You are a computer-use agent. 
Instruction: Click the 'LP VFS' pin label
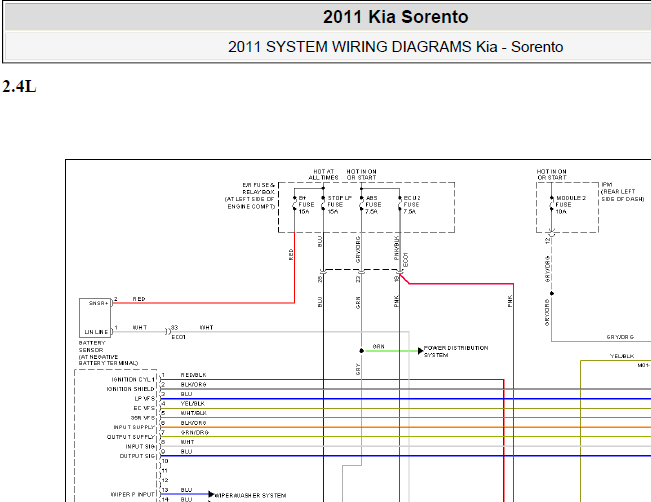point(144,399)
